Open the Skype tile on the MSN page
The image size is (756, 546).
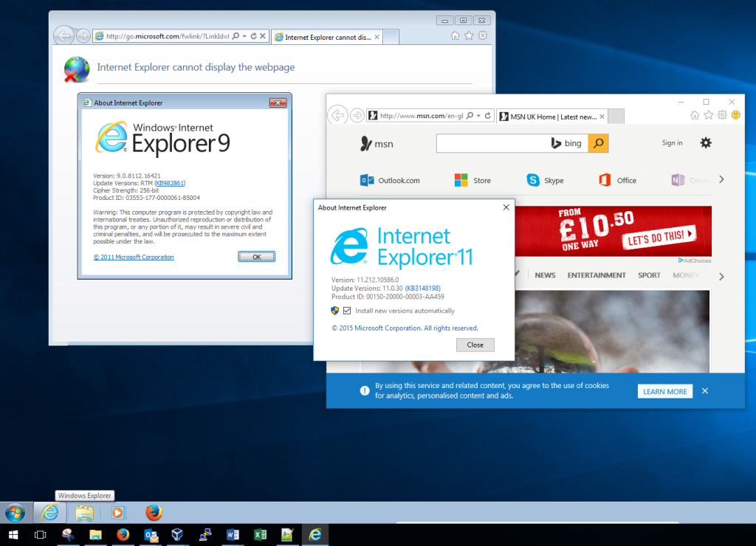coord(546,179)
